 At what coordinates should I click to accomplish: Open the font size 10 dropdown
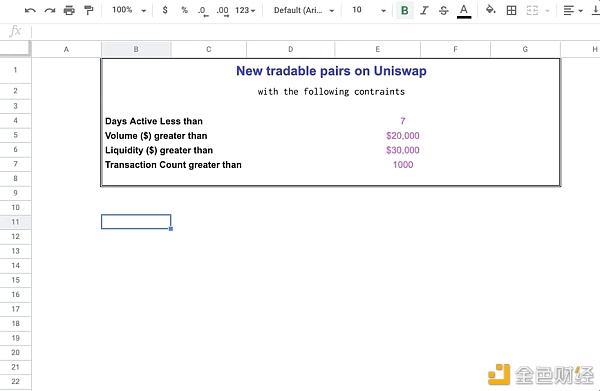(368, 10)
